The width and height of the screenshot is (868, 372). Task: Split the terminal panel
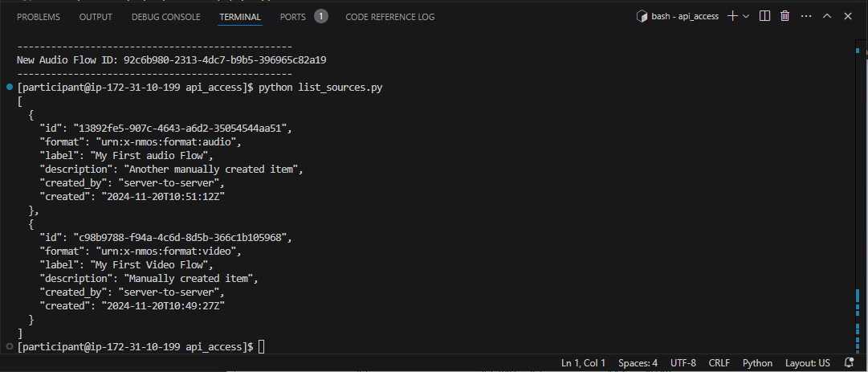point(764,16)
